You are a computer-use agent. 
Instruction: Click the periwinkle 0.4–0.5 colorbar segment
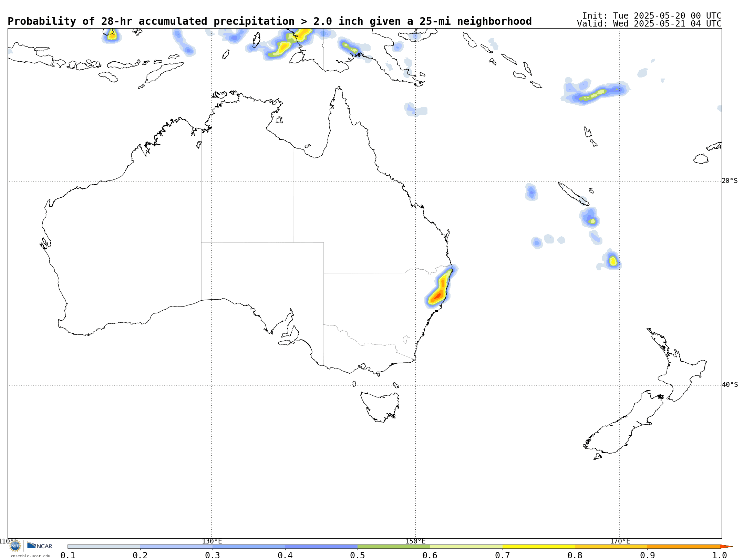[x=321, y=547]
